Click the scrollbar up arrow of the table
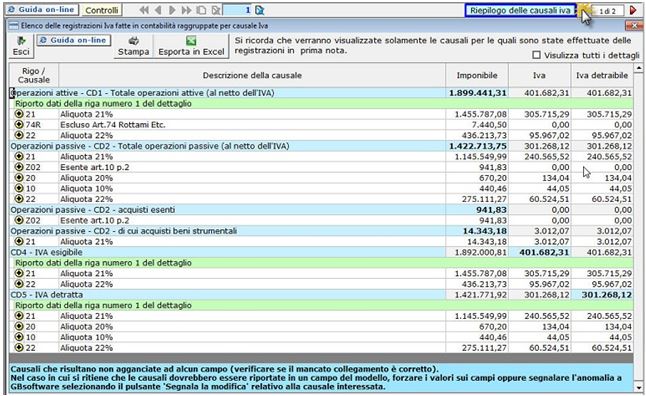The image size is (646, 396). coord(639,68)
